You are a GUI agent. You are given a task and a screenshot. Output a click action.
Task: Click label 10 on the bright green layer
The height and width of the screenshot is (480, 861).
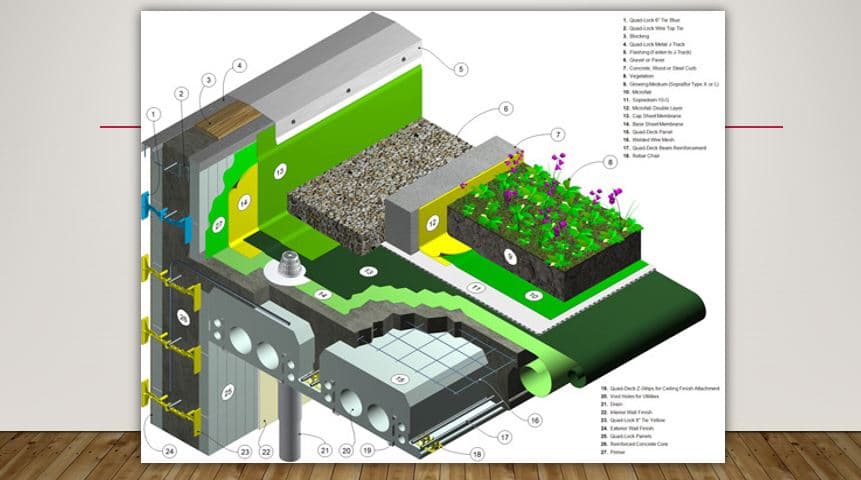coord(533,295)
